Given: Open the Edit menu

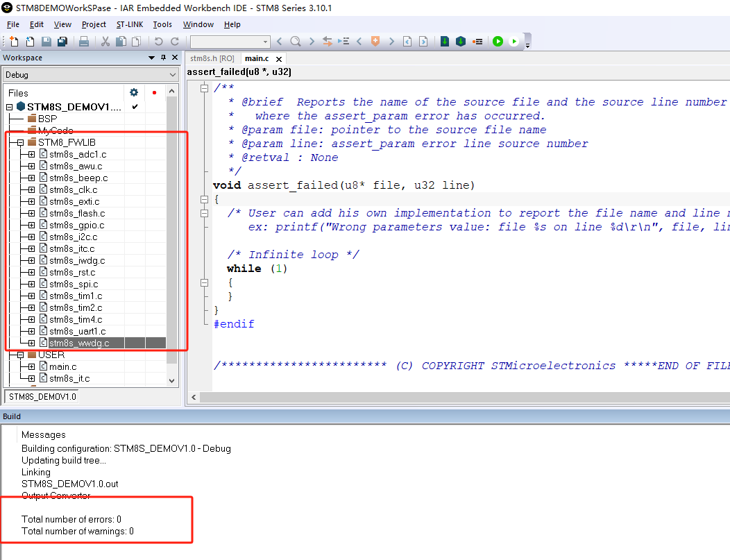Looking at the screenshot, I should (36, 25).
